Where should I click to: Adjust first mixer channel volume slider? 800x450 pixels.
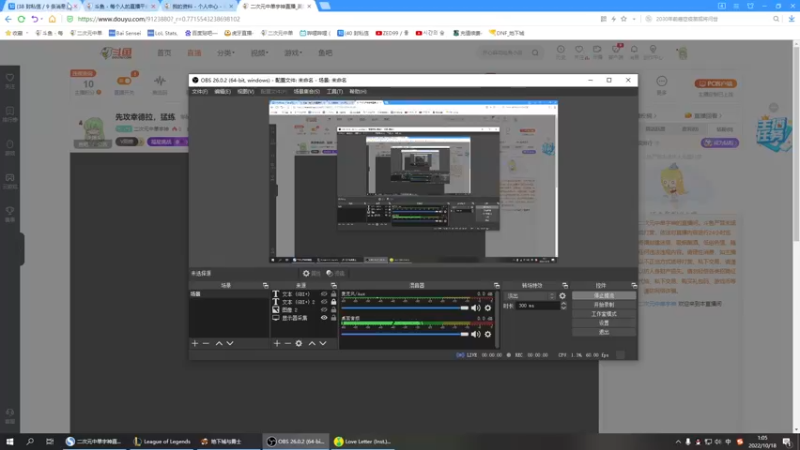(x=405, y=308)
